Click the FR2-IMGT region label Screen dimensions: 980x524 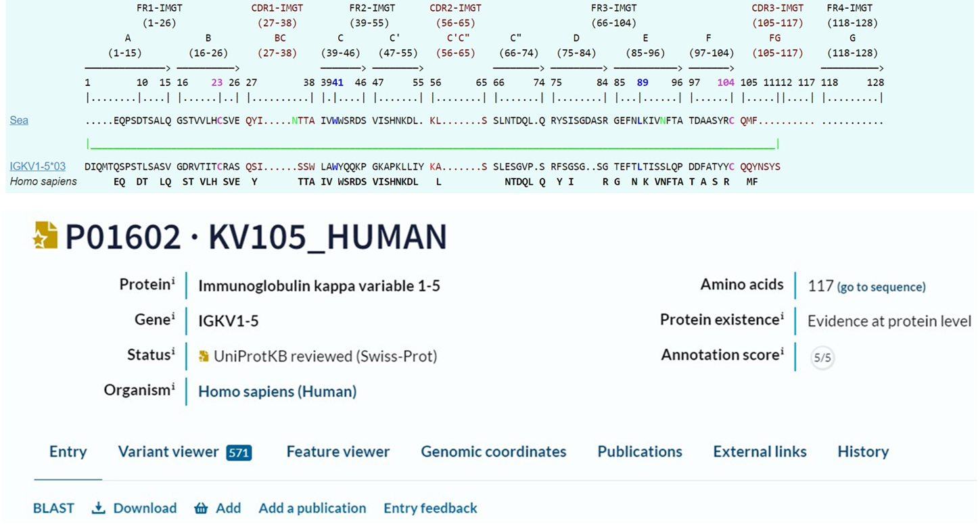(373, 8)
